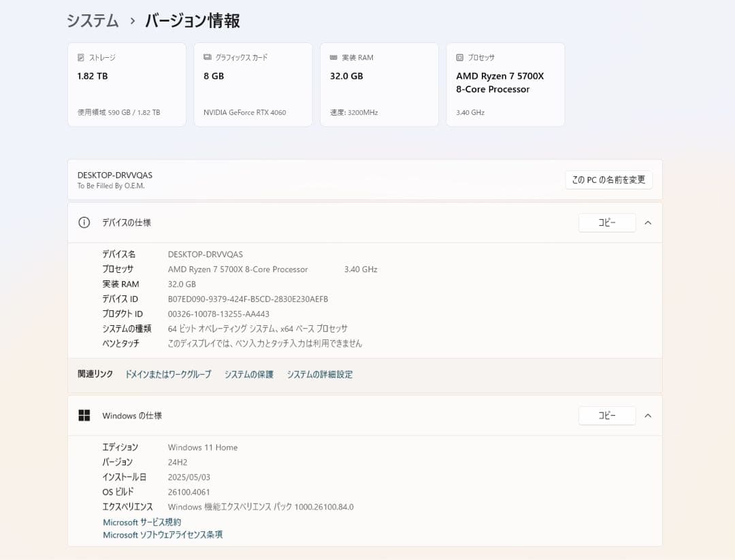
Task: Select the NVIDIA GeForce RTX 4060 card
Action: click(252, 84)
